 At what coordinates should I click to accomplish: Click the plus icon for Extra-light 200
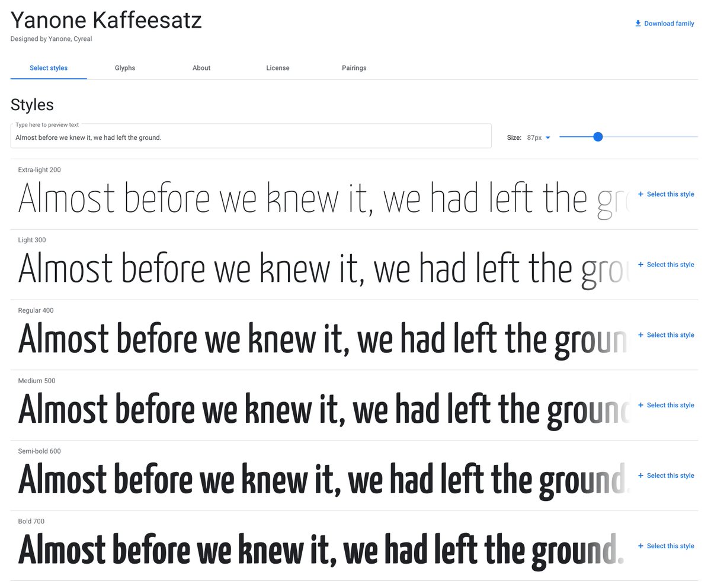point(640,194)
